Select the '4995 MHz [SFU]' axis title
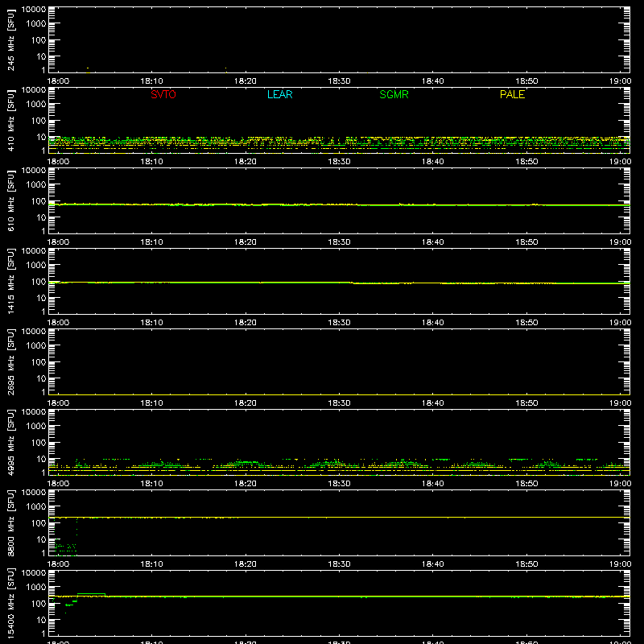This screenshot has width=644, height=644. [10, 442]
